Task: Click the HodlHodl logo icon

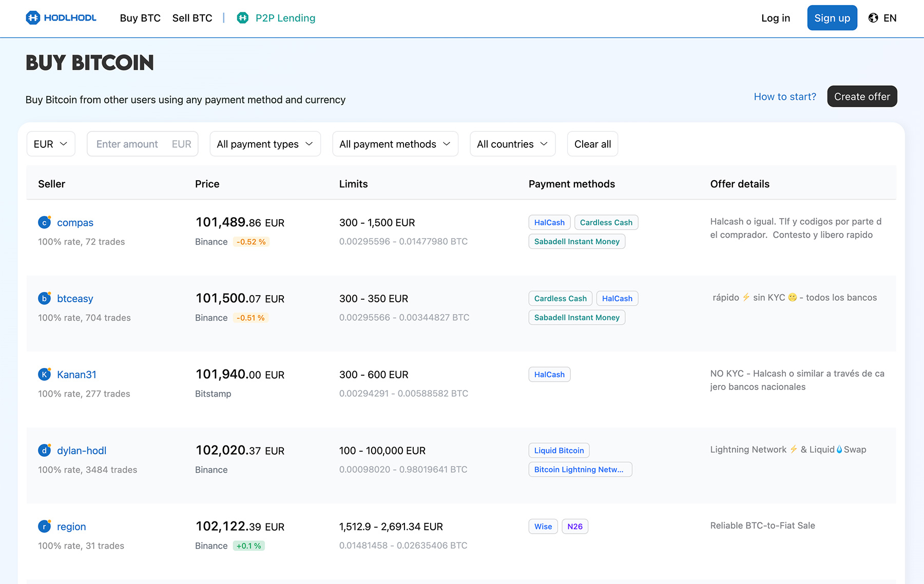Action: coord(33,18)
